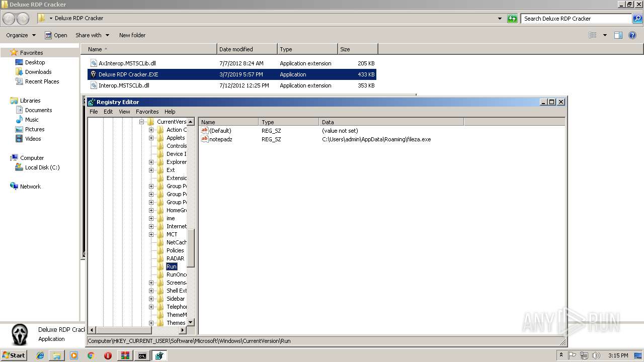Click the Registry Editor taskbar button
Screen dimensions: 644x362
[x=159, y=355]
